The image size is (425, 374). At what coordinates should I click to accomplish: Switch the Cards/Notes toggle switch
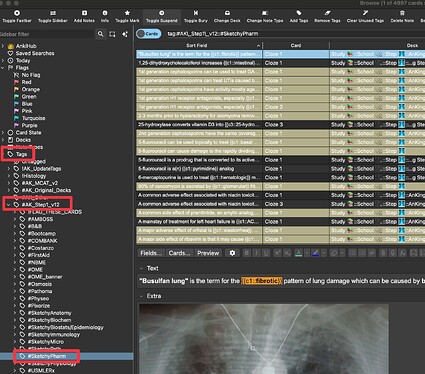point(149,34)
